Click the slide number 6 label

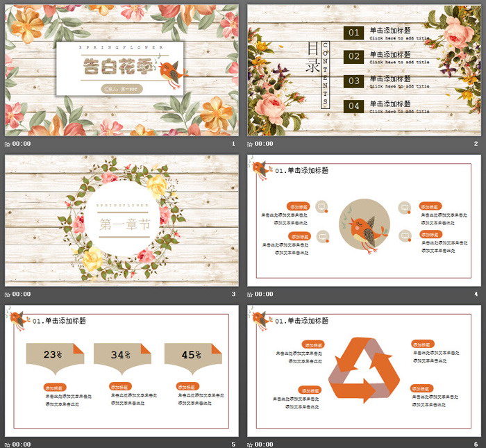(476, 444)
